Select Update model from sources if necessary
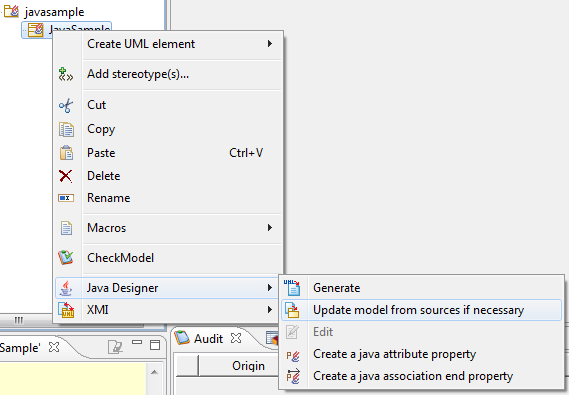This screenshot has width=569, height=395. 421,310
